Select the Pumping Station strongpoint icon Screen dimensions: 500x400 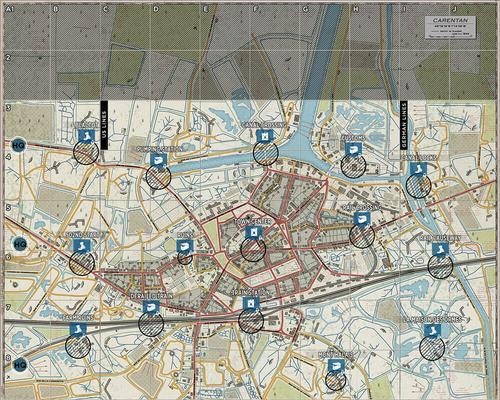point(158,160)
